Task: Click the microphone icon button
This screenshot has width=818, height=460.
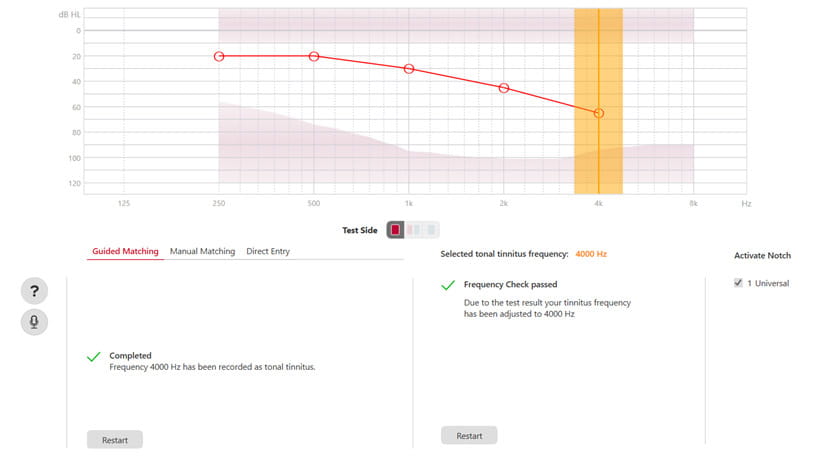Action: 34,321
